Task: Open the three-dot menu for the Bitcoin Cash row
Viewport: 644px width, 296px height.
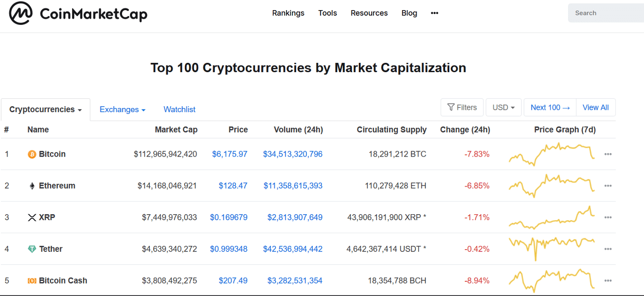Action: [x=608, y=281]
